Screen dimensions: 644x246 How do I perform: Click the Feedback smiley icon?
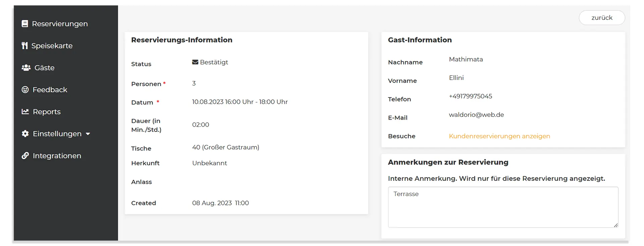tap(25, 89)
